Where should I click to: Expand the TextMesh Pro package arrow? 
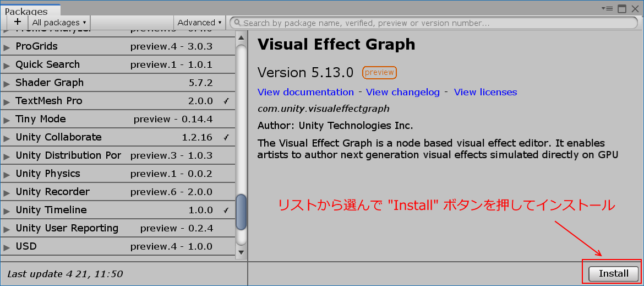click(7, 102)
